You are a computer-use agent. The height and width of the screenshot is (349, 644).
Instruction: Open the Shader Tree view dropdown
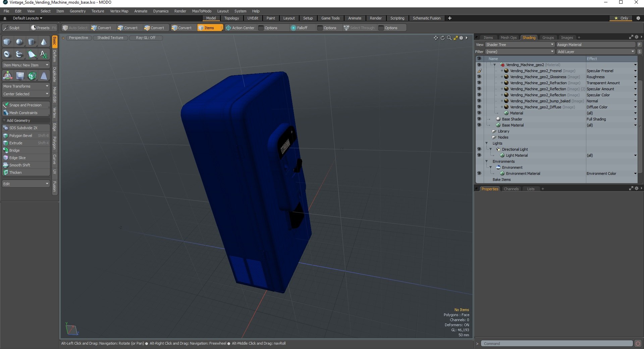520,45
